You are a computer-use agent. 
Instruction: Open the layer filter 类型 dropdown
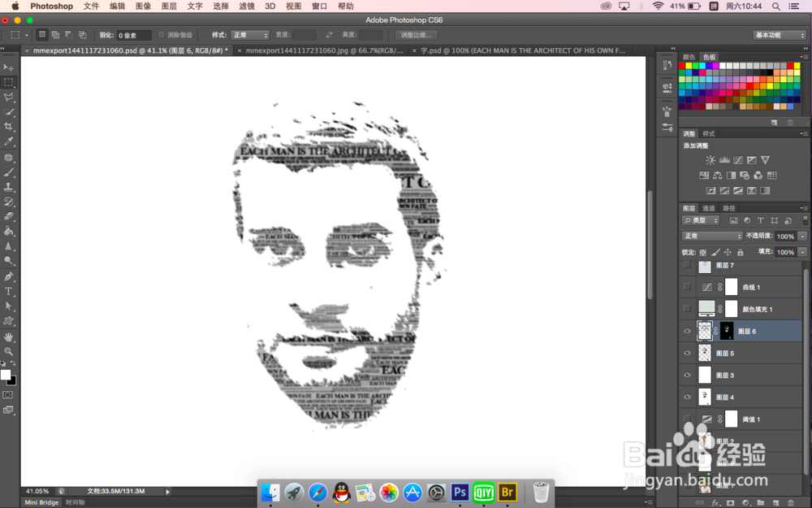pos(701,220)
